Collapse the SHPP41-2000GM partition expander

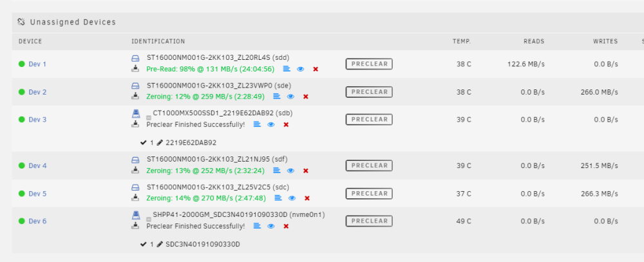coord(149,220)
